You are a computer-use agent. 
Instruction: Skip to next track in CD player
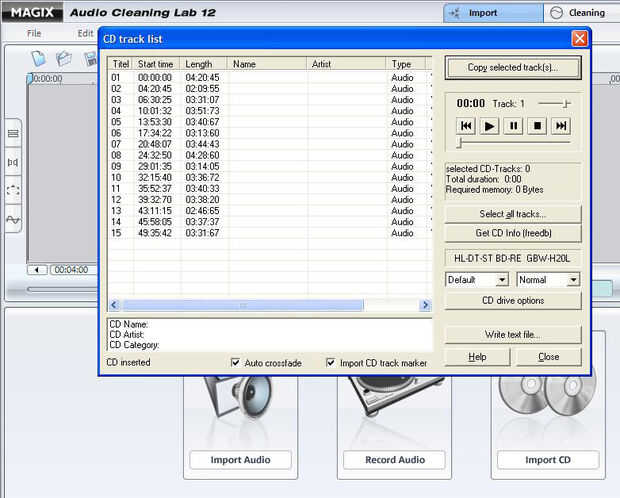pos(561,126)
